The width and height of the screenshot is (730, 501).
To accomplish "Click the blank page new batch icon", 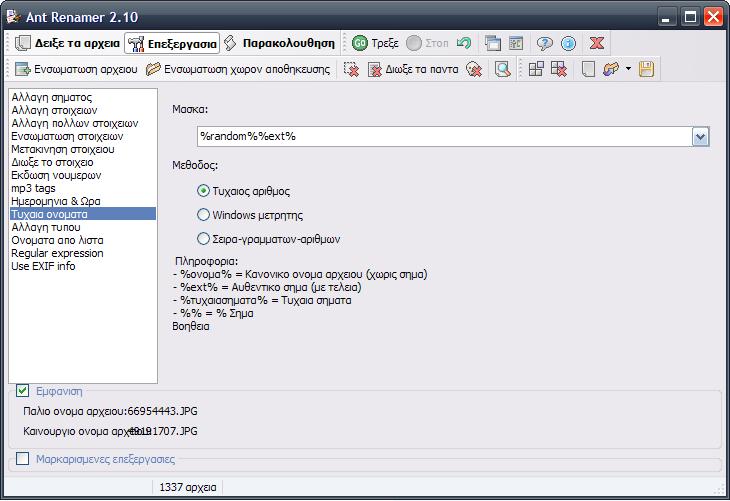I will pos(588,69).
